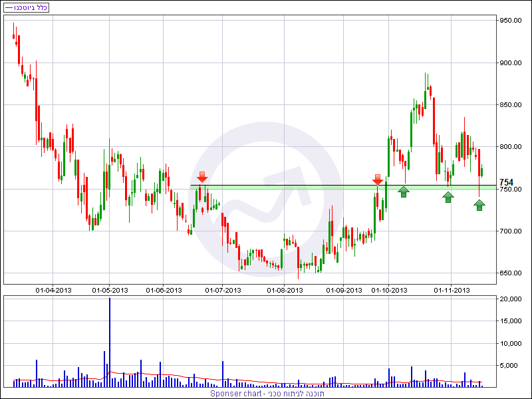Viewport: 532px width, 399px height.
Task: Click the green buy arrow near 01-11-2013
Action: (448, 197)
